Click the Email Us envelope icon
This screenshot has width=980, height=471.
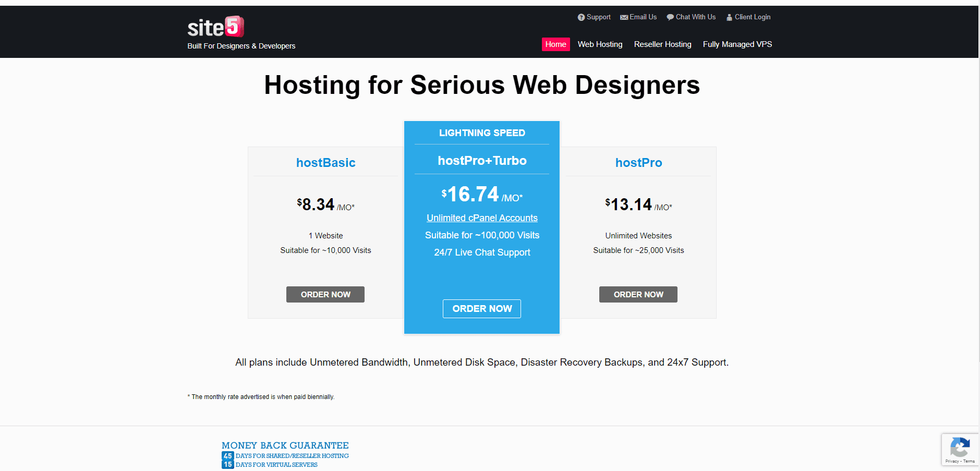click(x=624, y=17)
